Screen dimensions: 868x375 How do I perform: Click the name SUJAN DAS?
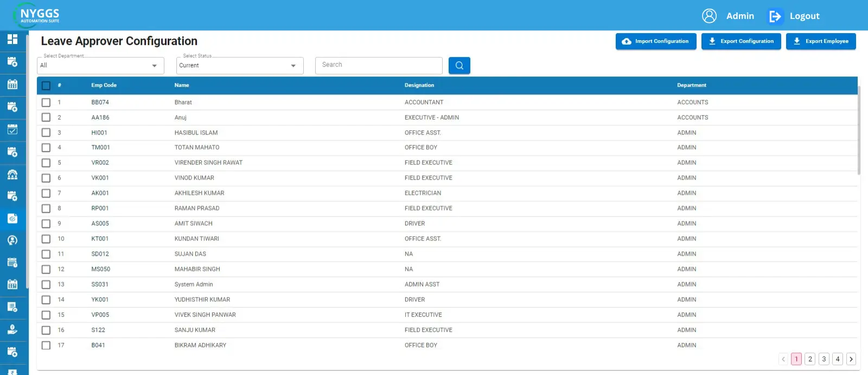(190, 254)
